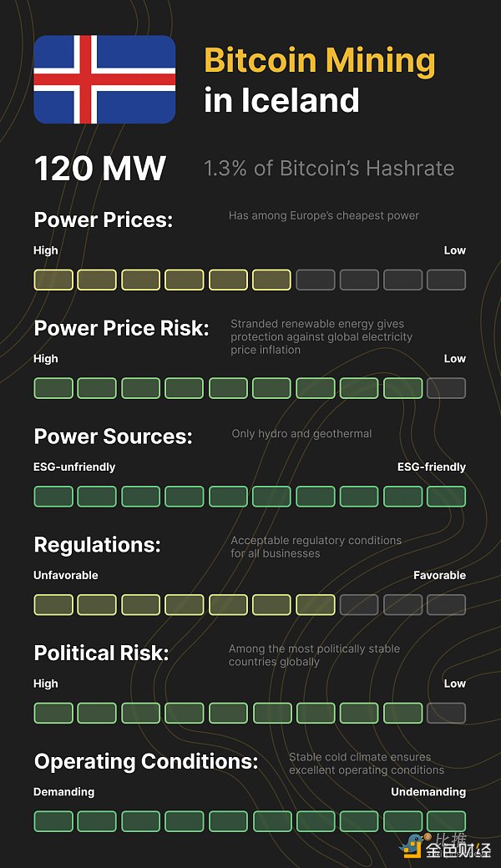Select the "Bitcoin Mining" yellow title

320,61
